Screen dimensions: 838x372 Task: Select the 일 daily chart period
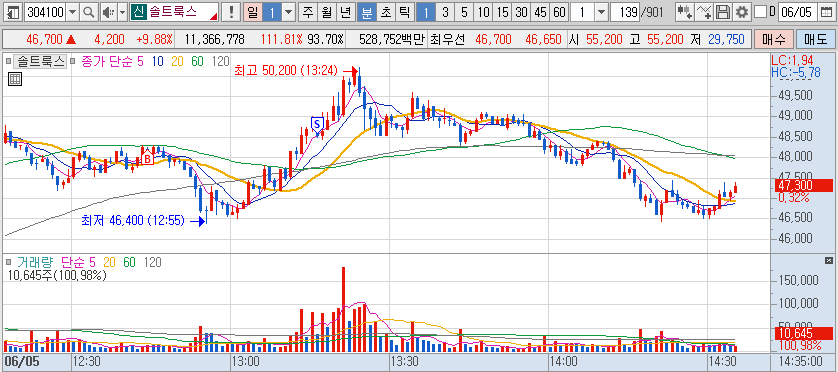[x=252, y=12]
